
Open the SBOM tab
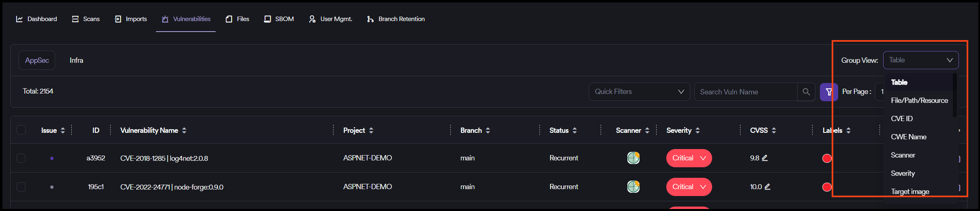(x=279, y=19)
